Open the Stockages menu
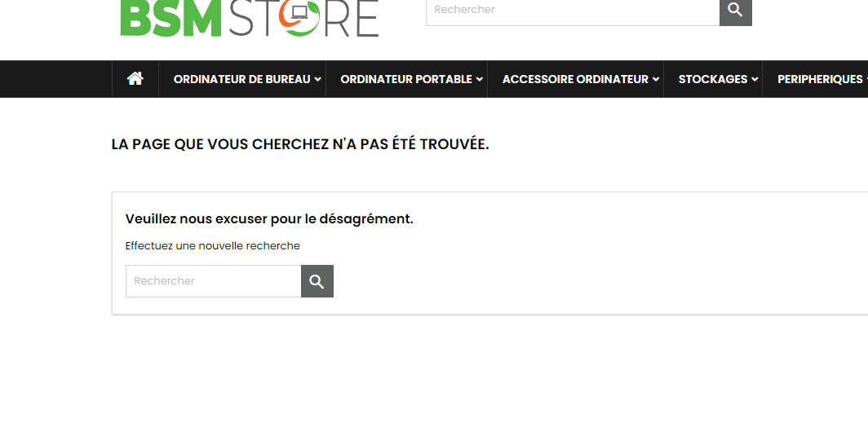868x423 pixels. (713, 79)
